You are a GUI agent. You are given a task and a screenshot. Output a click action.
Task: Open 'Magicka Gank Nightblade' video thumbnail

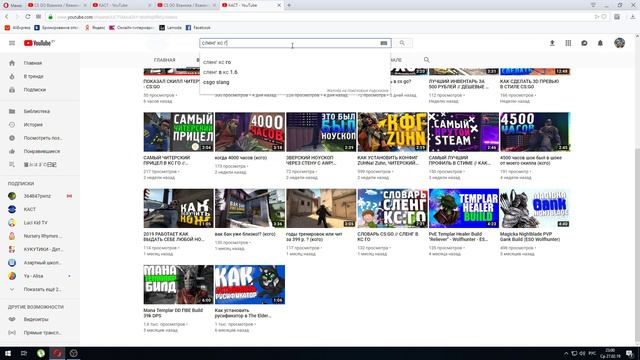535,208
